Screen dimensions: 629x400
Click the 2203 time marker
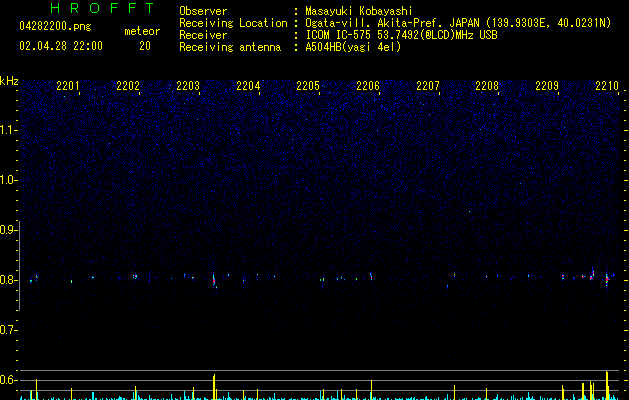(188, 85)
